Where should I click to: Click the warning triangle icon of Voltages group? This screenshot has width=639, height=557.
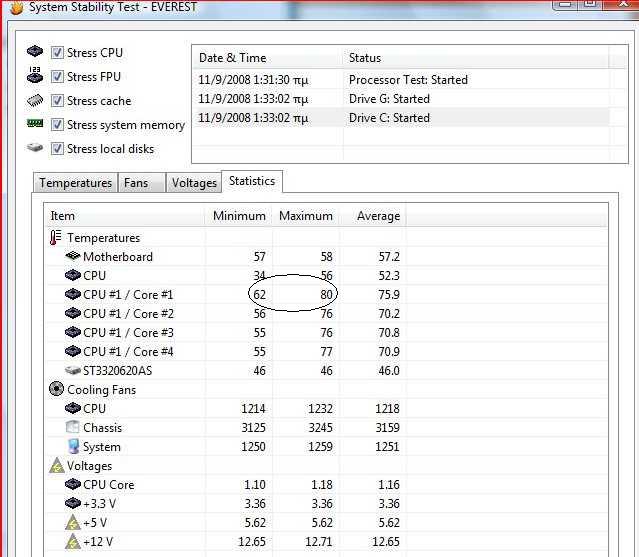(57, 465)
